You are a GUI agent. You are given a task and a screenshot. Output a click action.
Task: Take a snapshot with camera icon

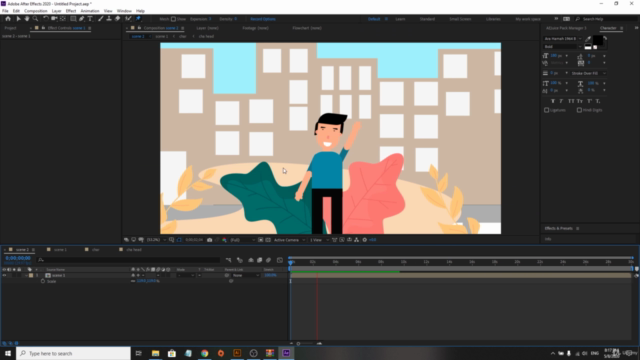(210, 240)
